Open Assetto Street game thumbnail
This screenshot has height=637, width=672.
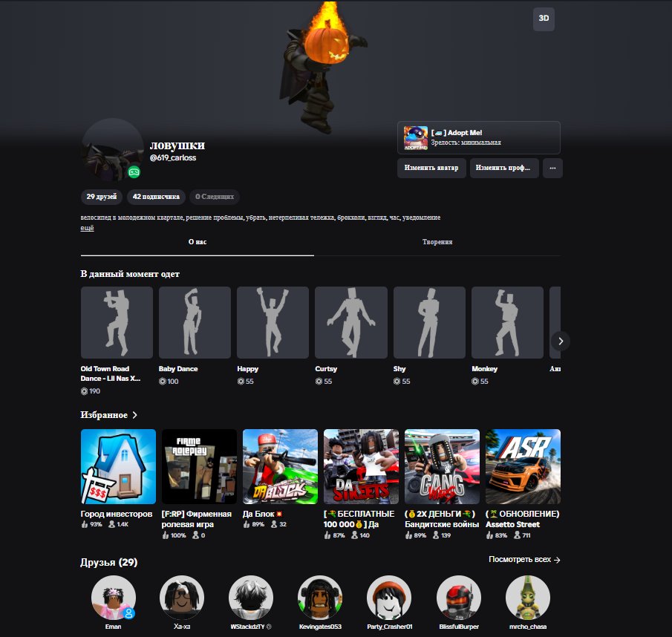pos(523,466)
